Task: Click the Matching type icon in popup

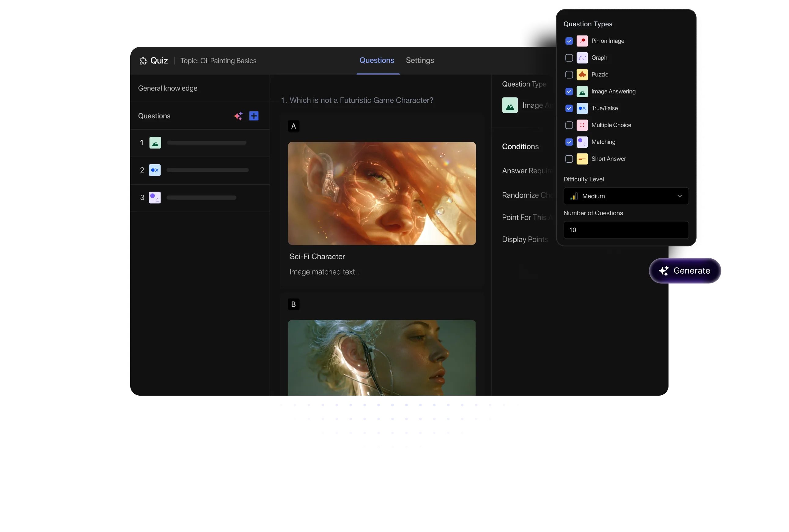Action: 582,142
